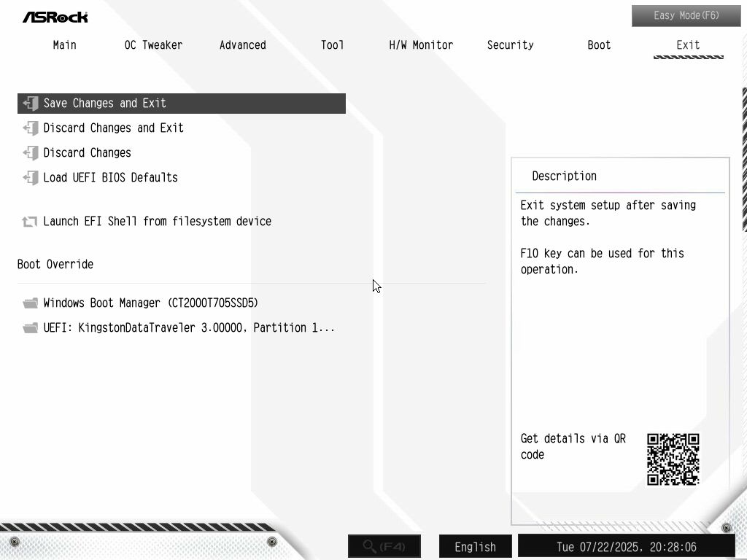The width and height of the screenshot is (747, 560).
Task: Go to the Advanced tab
Action: click(242, 45)
